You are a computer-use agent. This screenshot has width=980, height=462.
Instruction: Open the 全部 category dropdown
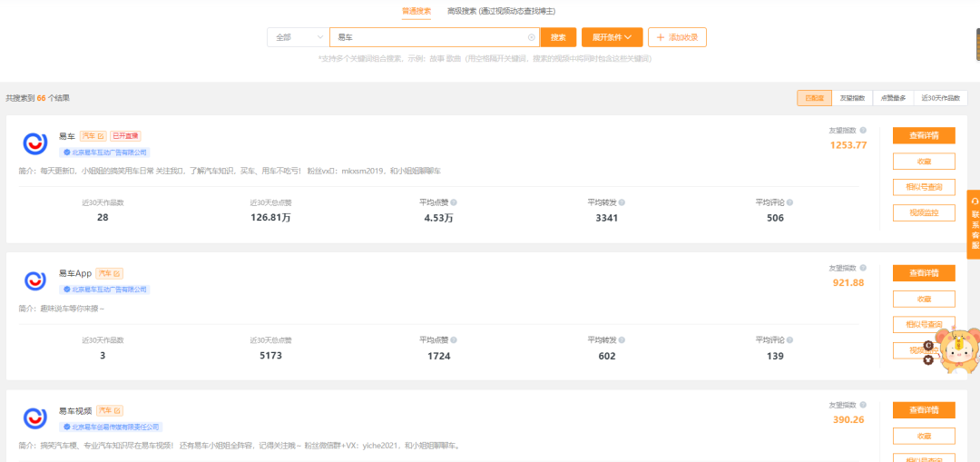(299, 37)
